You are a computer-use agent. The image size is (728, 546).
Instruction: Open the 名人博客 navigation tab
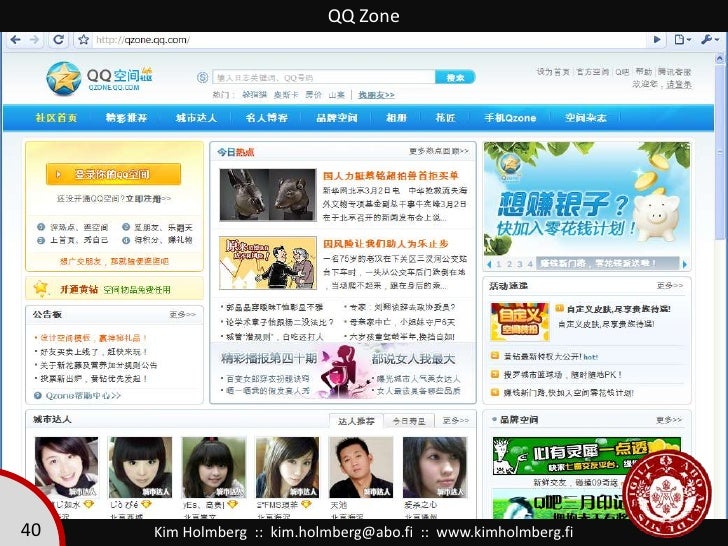(266, 118)
